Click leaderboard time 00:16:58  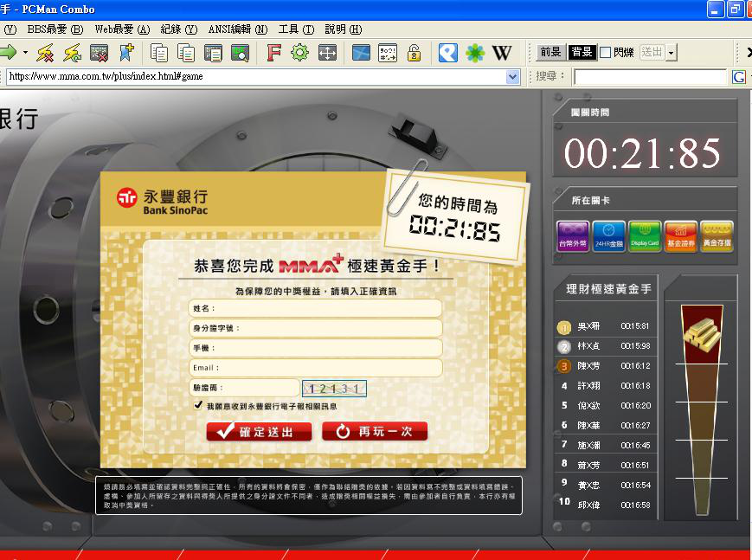point(635,505)
